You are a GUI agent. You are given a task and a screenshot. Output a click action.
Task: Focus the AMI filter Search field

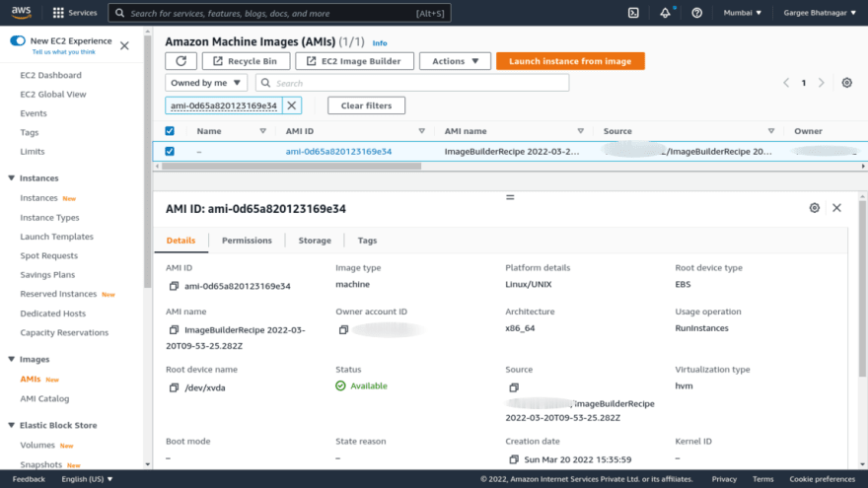(412, 83)
